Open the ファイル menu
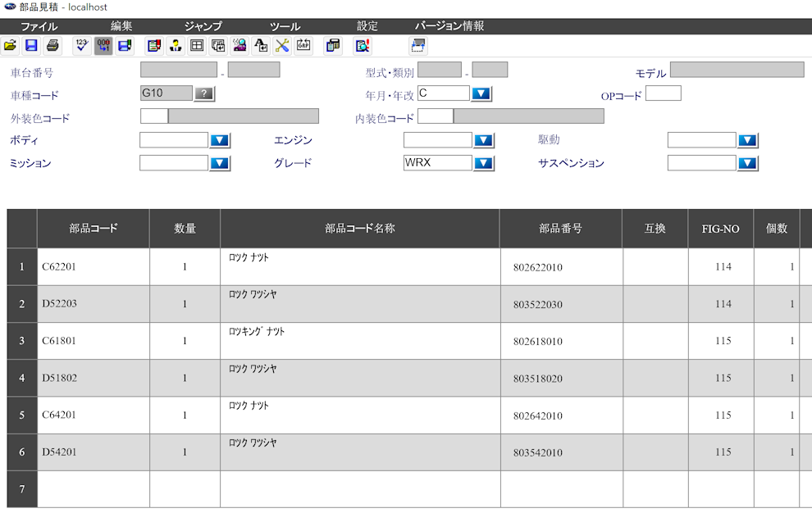The height and width of the screenshot is (513, 812). (39, 26)
